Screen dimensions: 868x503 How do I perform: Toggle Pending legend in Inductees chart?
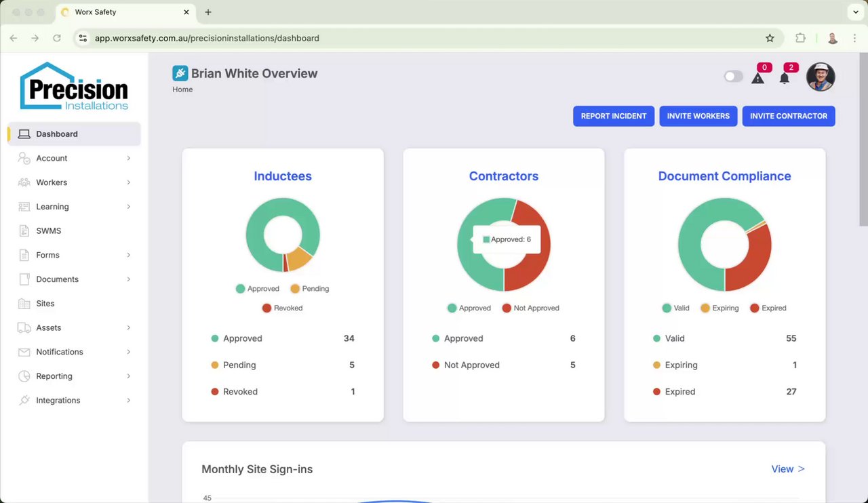coord(310,289)
